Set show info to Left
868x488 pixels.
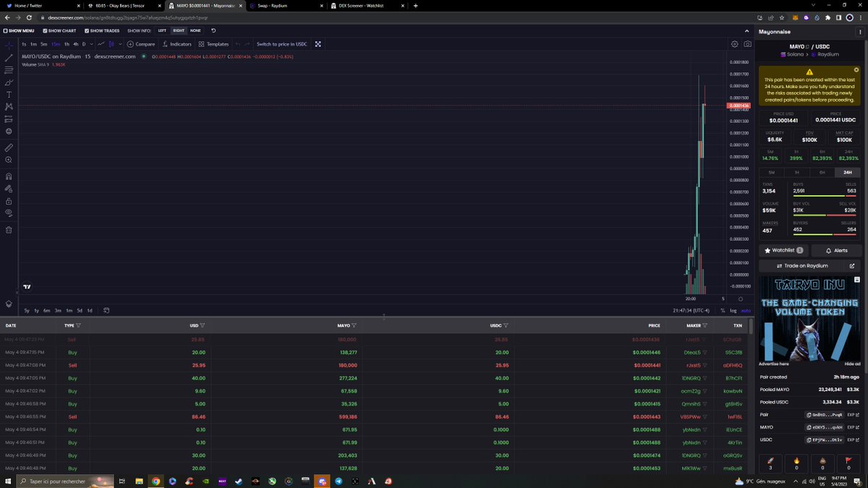pos(162,31)
